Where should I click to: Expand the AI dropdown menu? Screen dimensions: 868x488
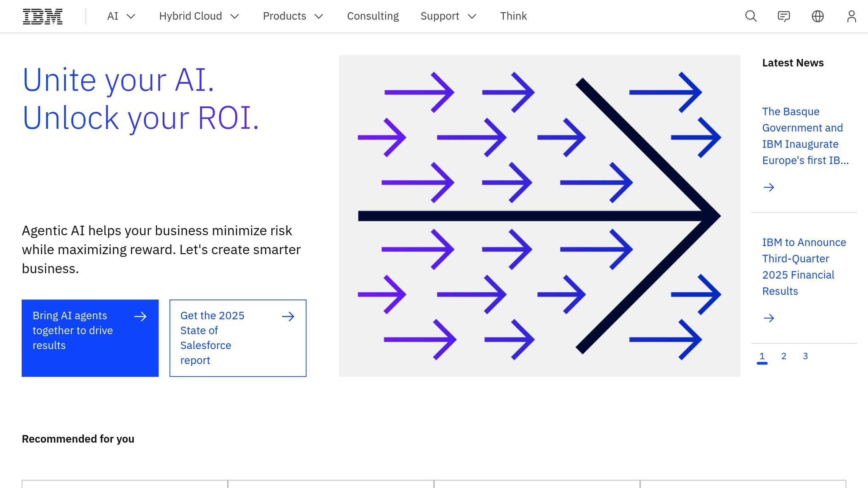coord(121,16)
